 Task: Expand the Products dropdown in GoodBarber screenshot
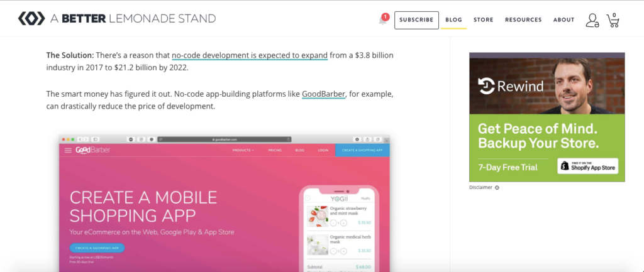point(243,151)
